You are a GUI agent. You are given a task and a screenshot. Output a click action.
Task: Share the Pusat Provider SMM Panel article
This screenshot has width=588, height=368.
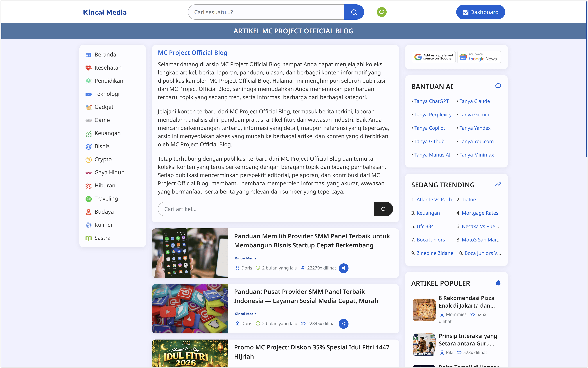[x=343, y=324]
